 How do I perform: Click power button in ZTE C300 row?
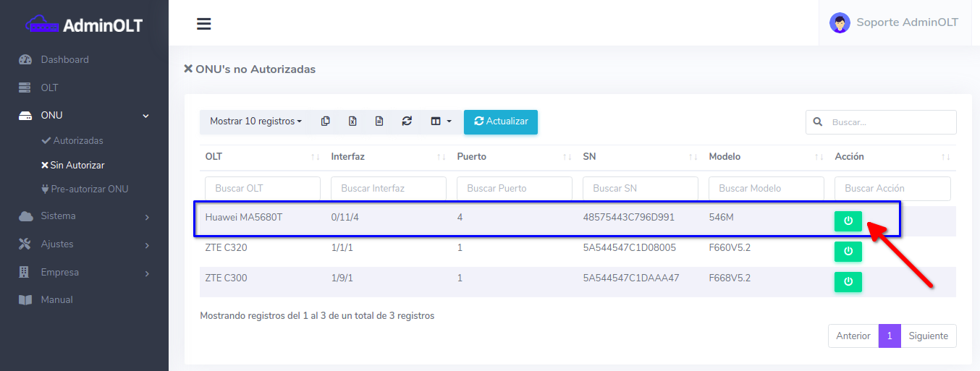click(848, 281)
